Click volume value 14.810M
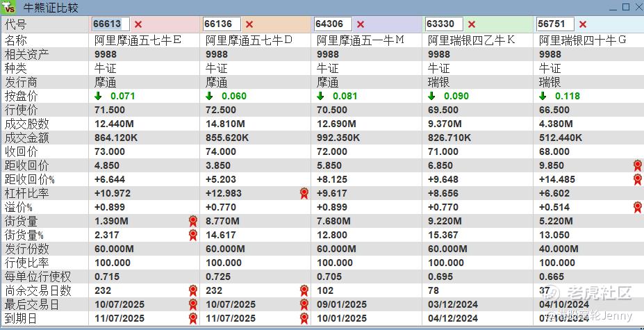This screenshot has height=330, width=644. coord(225,124)
